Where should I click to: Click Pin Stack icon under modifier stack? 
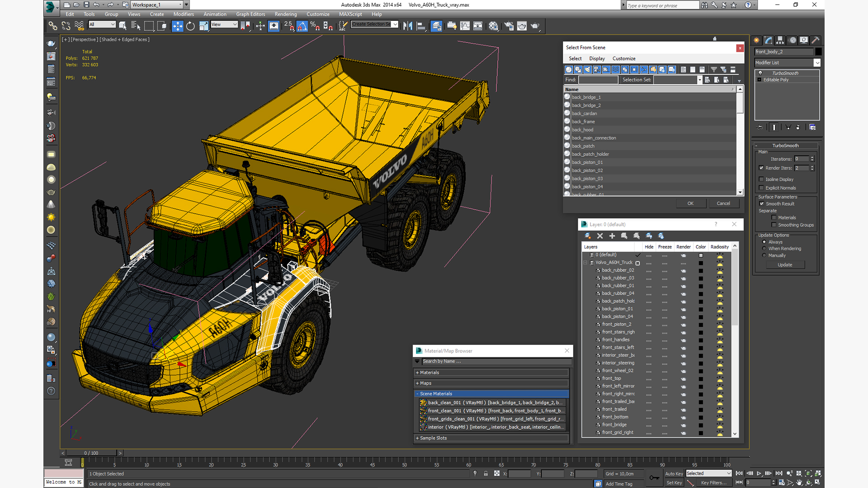tap(760, 127)
